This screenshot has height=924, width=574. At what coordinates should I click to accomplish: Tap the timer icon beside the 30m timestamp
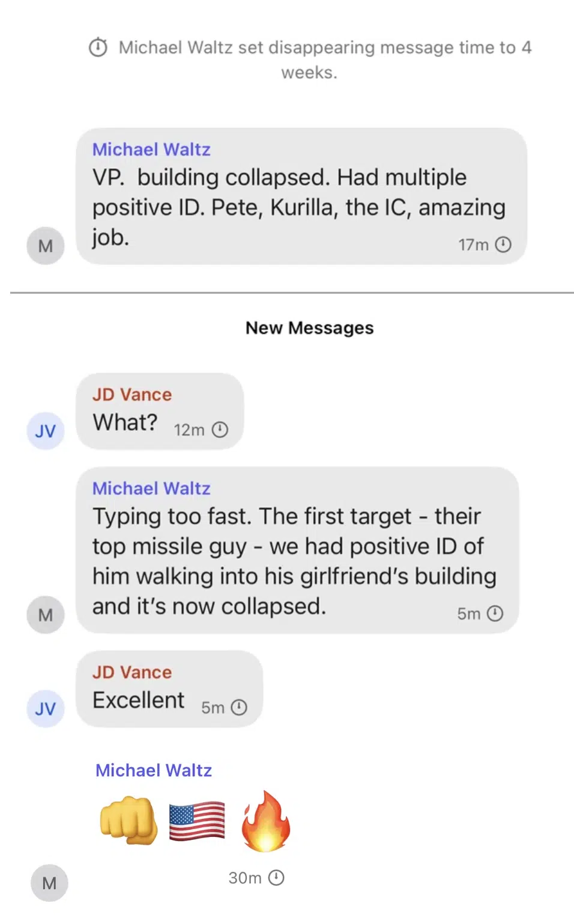[276, 878]
